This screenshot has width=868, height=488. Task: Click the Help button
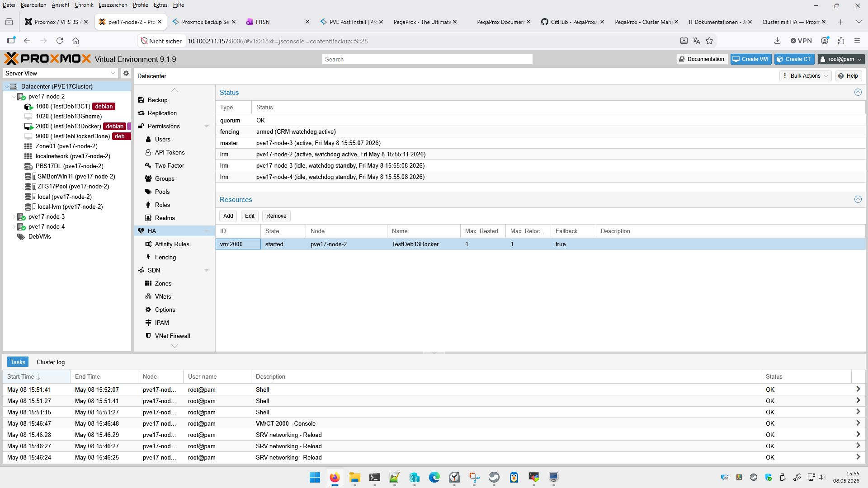pyautogui.click(x=848, y=76)
